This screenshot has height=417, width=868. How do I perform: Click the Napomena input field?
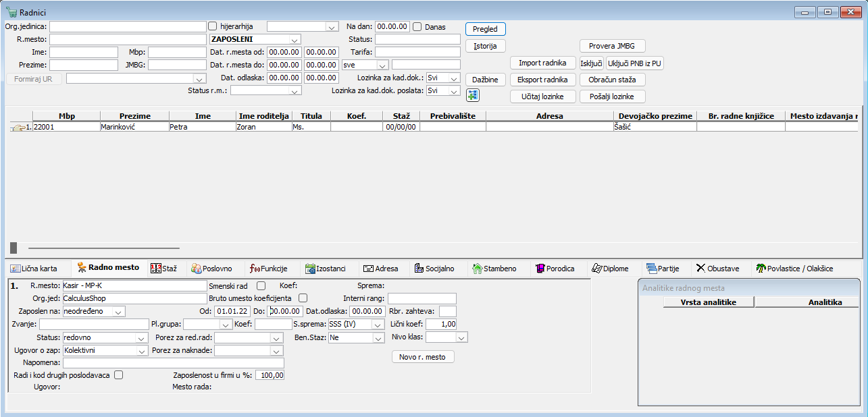pyautogui.click(x=174, y=363)
